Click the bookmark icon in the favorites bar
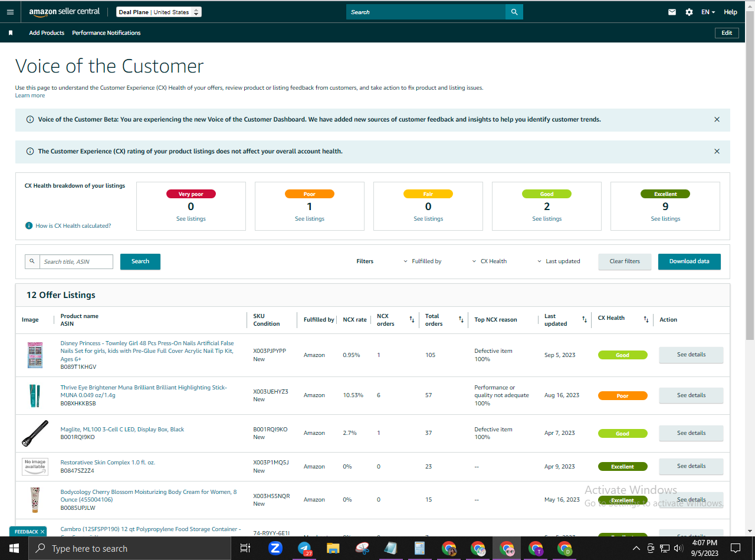The image size is (755, 560). [11, 33]
